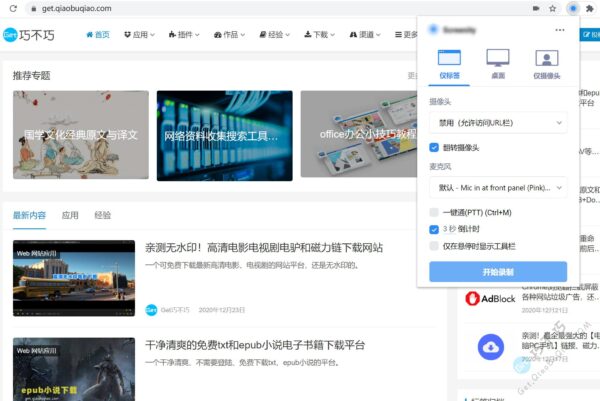Switch to the 经验 content tab
The height and width of the screenshot is (401, 600).
(102, 215)
